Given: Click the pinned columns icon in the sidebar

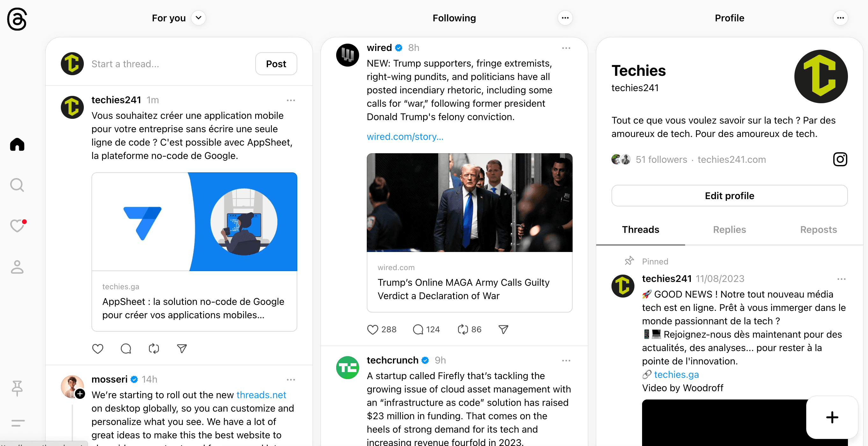Looking at the screenshot, I should pyautogui.click(x=17, y=388).
